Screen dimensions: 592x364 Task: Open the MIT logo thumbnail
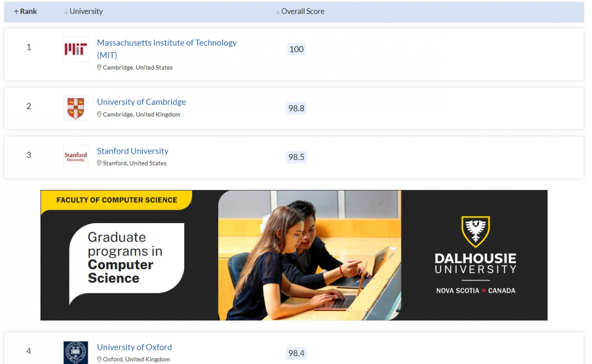[x=76, y=49]
